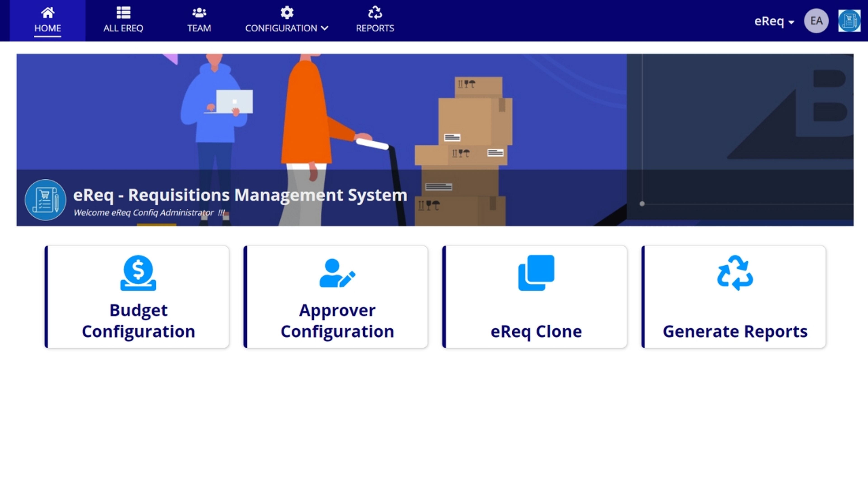The height and width of the screenshot is (488, 868).
Task: Open the TEAM menu item
Action: pyautogui.click(x=199, y=21)
